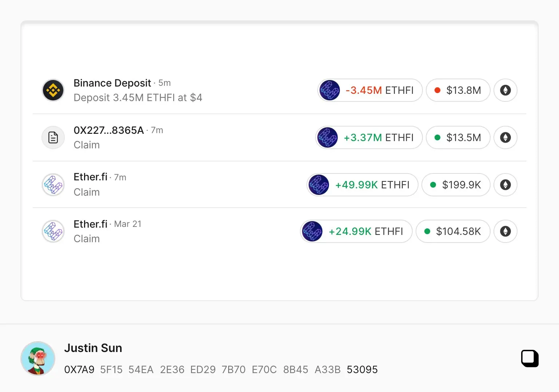The width and height of the screenshot is (559, 392).
Task: Open the -3.45M ETHFI token pill
Action: pyautogui.click(x=370, y=90)
